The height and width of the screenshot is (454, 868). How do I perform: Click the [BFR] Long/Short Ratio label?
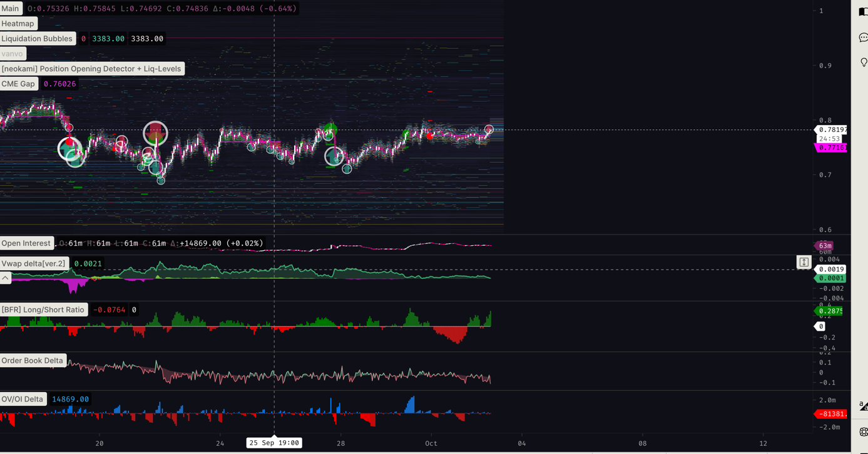point(43,310)
